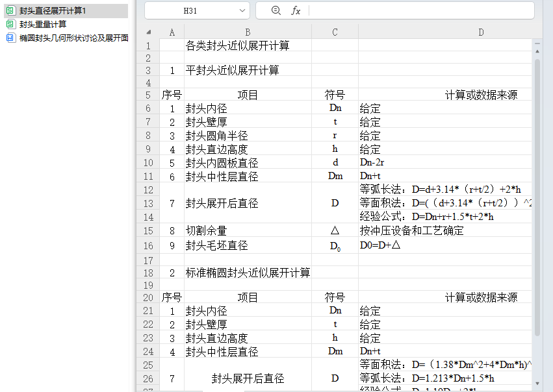The height and width of the screenshot is (392, 553).
Task: Click cell 封头壁厚 in row 7
Action: click(x=248, y=122)
